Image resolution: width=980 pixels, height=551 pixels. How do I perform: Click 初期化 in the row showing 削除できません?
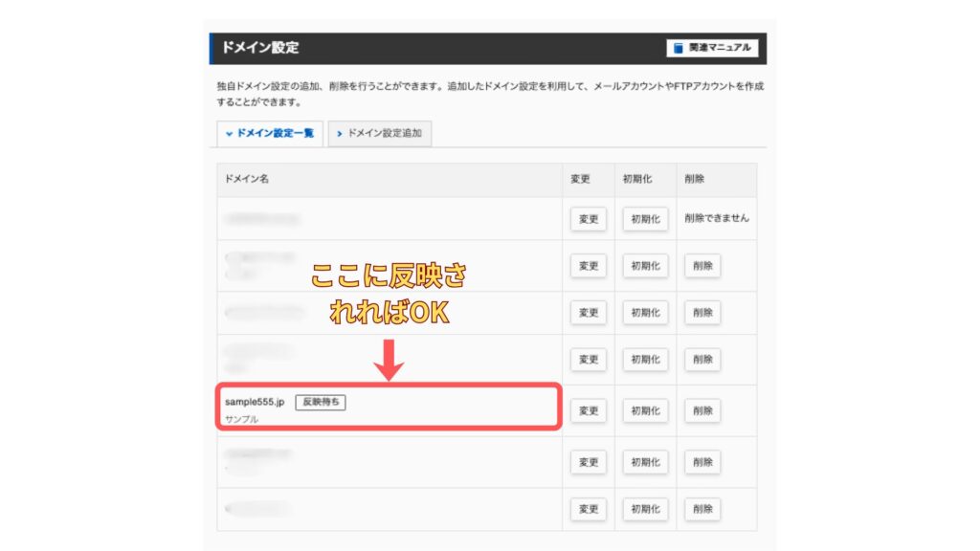point(644,218)
